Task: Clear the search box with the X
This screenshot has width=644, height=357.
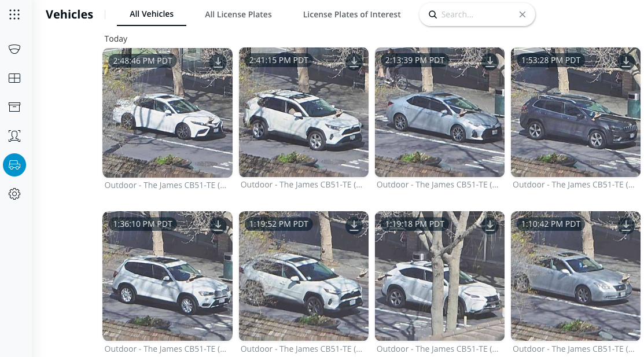Action: (522, 14)
